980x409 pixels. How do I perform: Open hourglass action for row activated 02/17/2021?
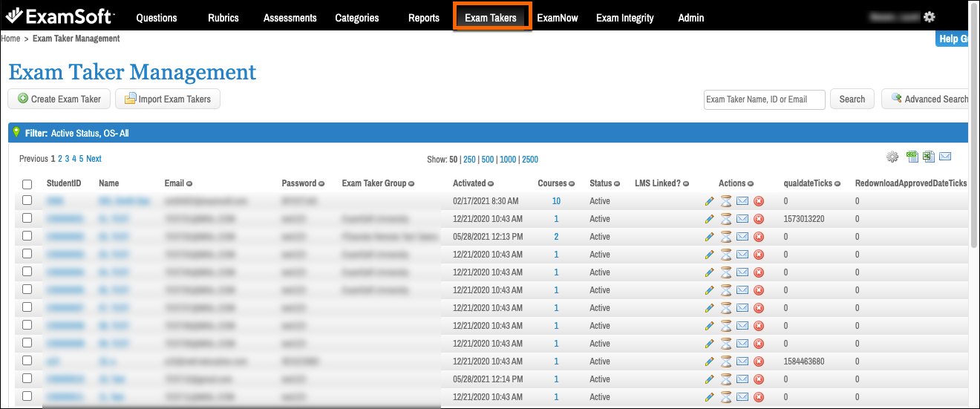(x=726, y=201)
